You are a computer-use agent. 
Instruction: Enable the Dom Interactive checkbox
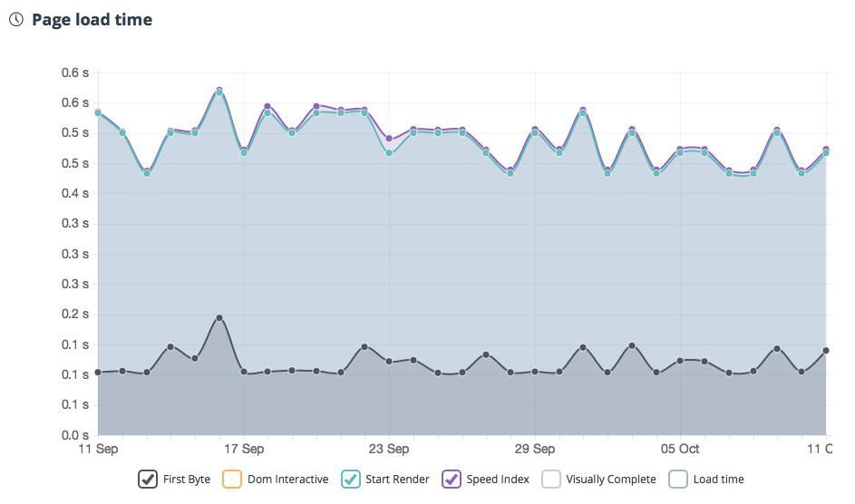click(232, 480)
